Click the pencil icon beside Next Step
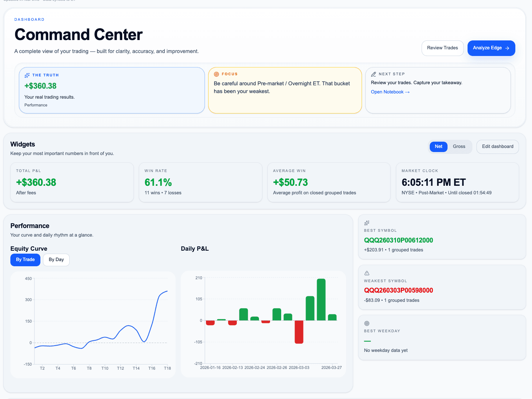 pos(373,74)
